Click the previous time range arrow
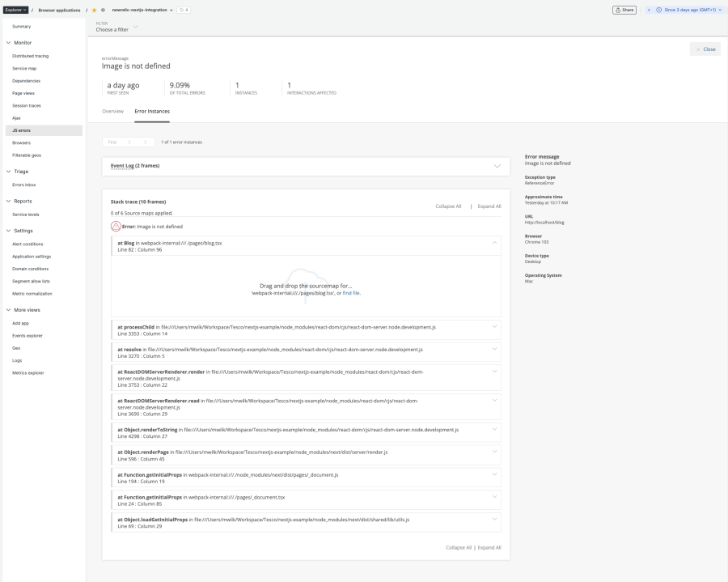Screen dimensions: 728x582 649,10
